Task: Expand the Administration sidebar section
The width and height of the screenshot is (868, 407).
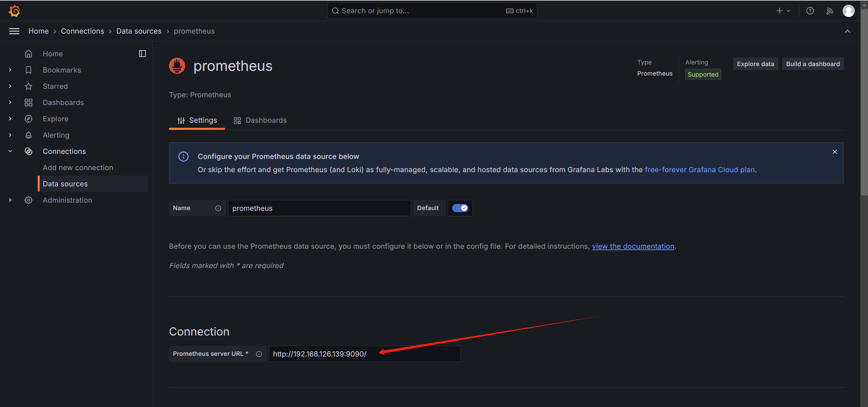Action: point(10,200)
